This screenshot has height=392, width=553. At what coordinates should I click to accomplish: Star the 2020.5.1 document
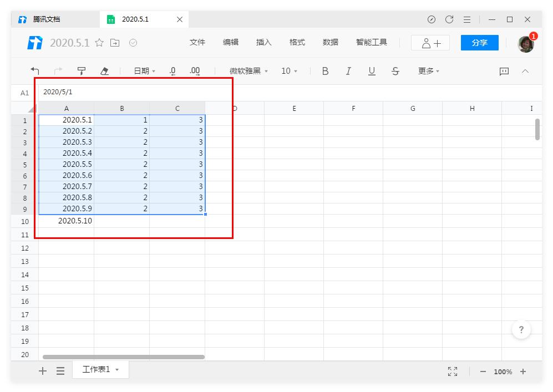(99, 42)
